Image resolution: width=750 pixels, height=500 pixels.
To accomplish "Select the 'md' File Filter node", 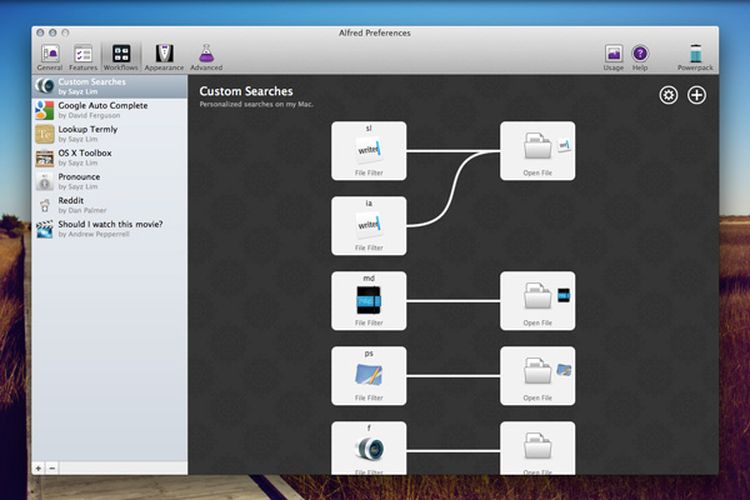I will [x=368, y=301].
